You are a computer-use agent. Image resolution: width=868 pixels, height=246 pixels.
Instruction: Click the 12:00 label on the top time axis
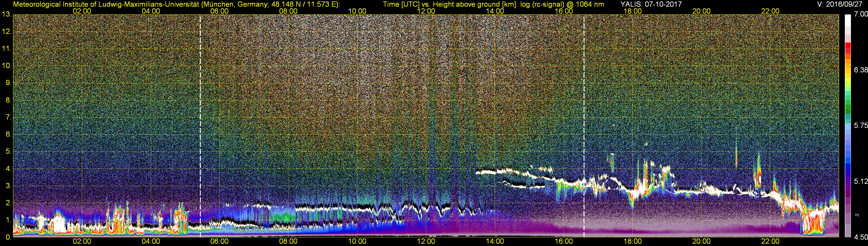pyautogui.click(x=426, y=11)
